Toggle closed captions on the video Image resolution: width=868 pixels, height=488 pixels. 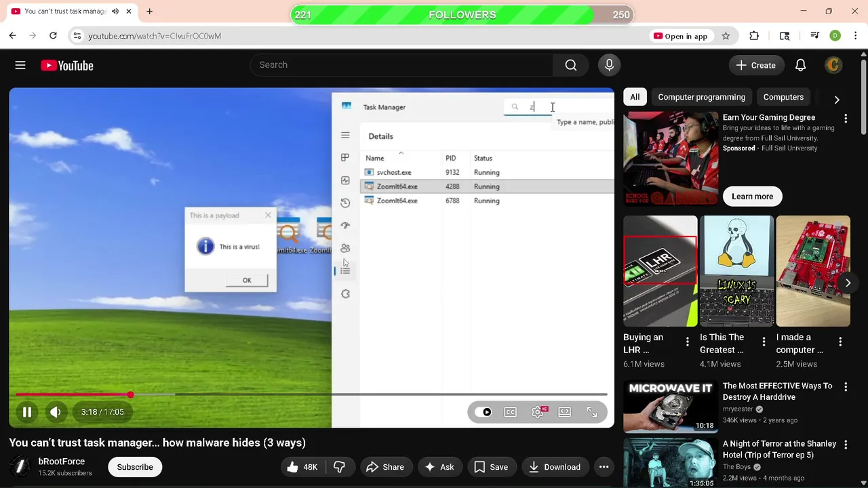point(511,412)
